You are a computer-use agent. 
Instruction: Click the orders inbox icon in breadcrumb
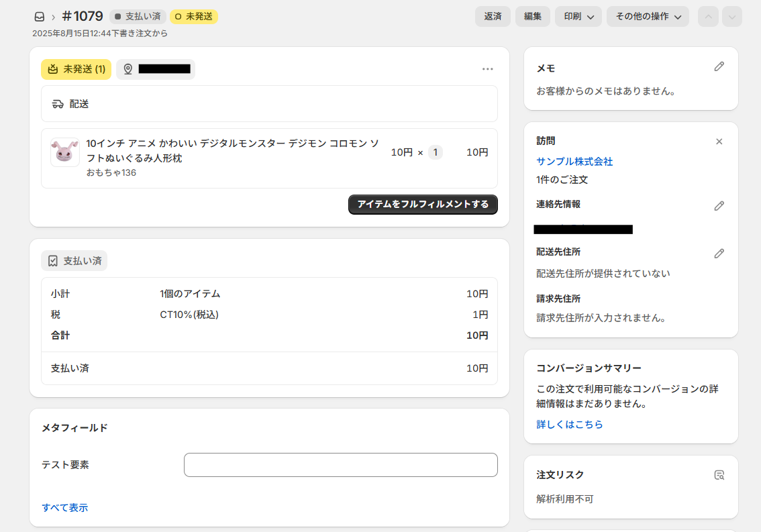point(40,17)
